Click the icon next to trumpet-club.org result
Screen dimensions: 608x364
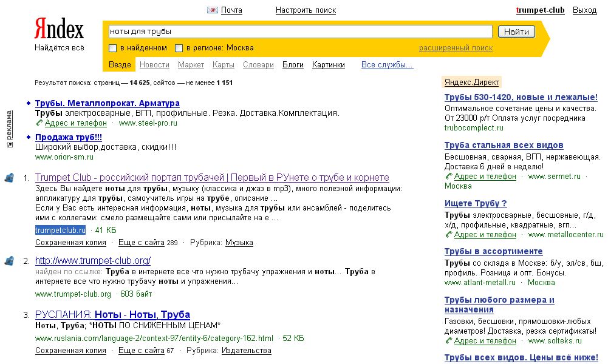point(8,261)
